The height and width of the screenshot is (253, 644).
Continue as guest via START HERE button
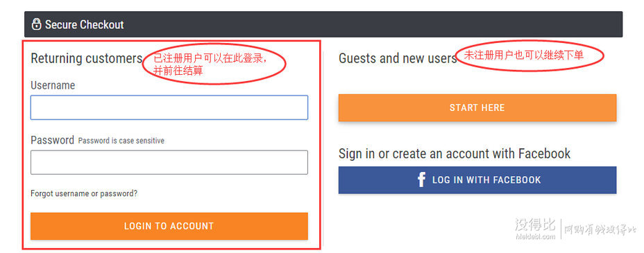point(477,108)
